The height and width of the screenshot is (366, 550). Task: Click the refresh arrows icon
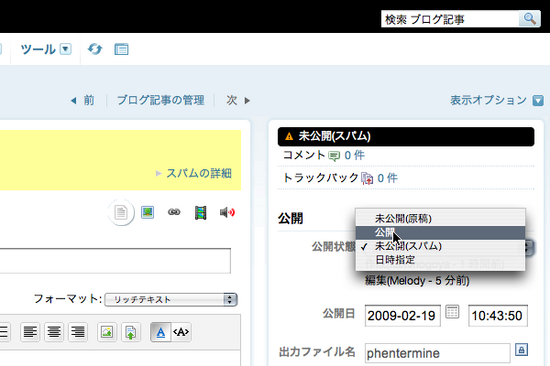tap(95, 49)
